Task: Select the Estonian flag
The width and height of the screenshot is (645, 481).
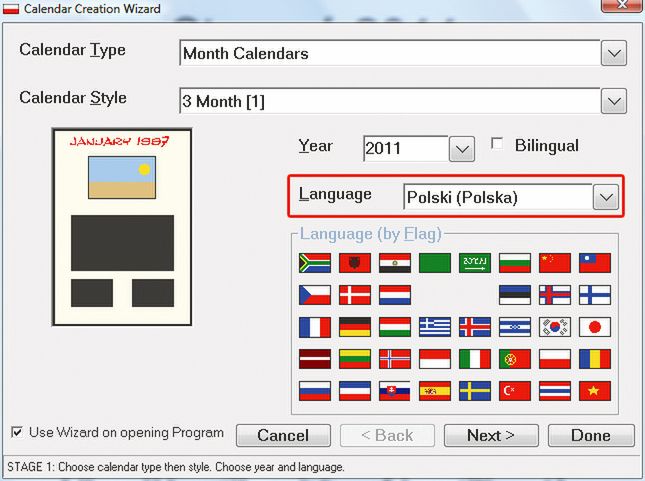Action: (x=515, y=295)
